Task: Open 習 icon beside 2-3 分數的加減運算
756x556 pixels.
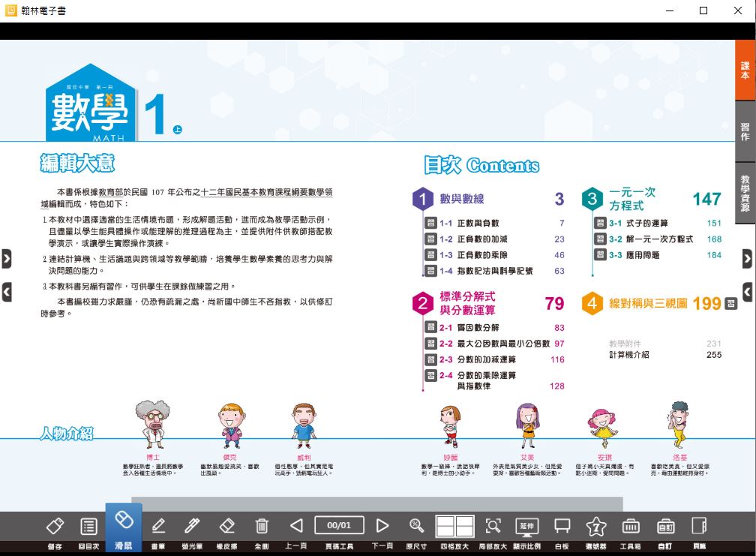Action: coord(430,359)
